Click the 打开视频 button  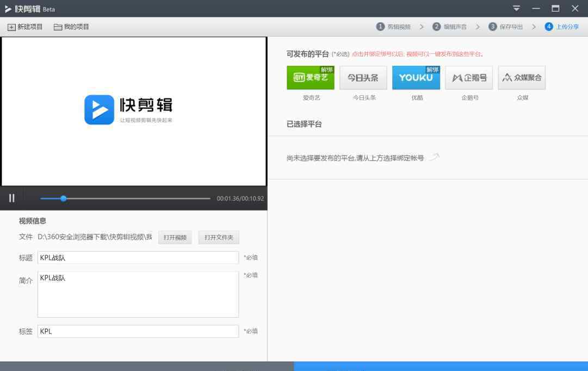pyautogui.click(x=175, y=238)
